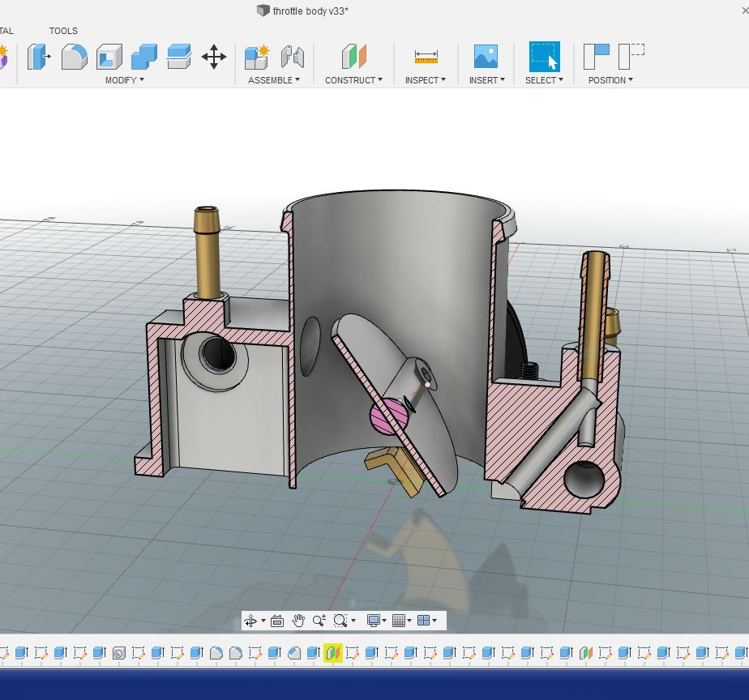749x700 pixels.
Task: Choose the Shell tool icon
Action: pos(109,57)
